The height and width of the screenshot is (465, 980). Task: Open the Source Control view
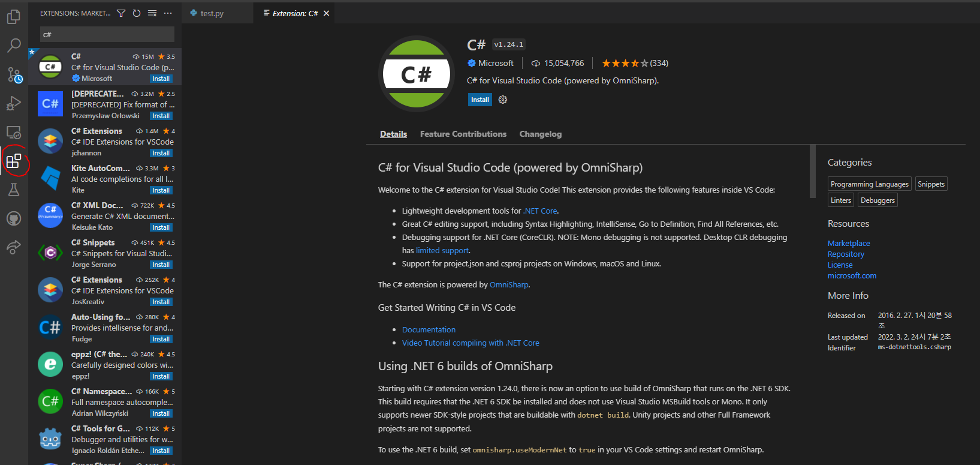[x=14, y=74]
